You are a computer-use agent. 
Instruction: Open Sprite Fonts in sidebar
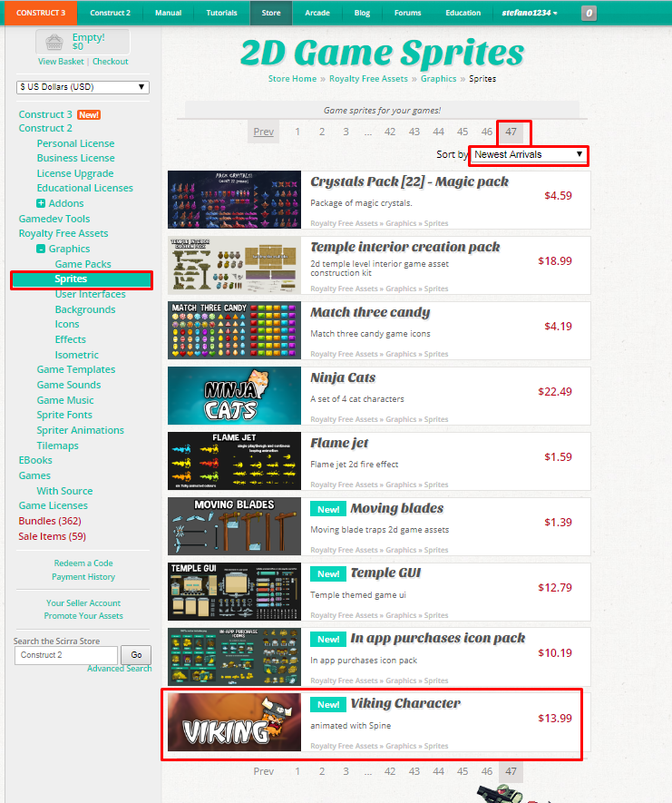(64, 415)
